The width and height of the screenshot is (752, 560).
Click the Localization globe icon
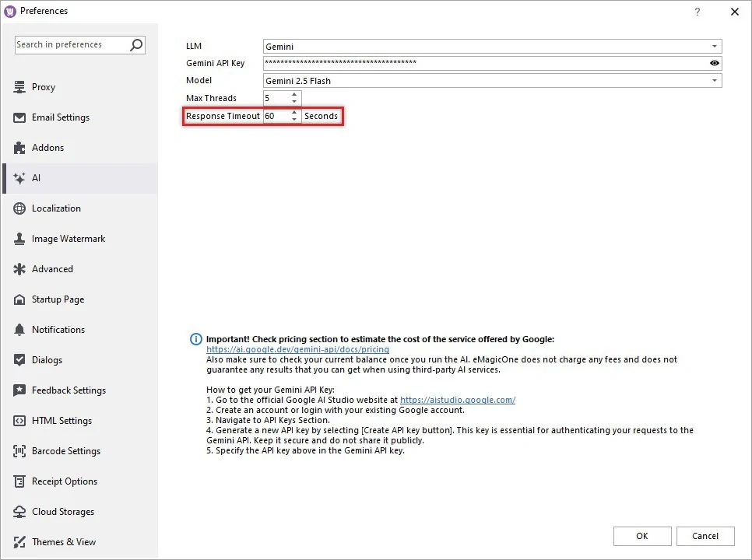coord(19,208)
